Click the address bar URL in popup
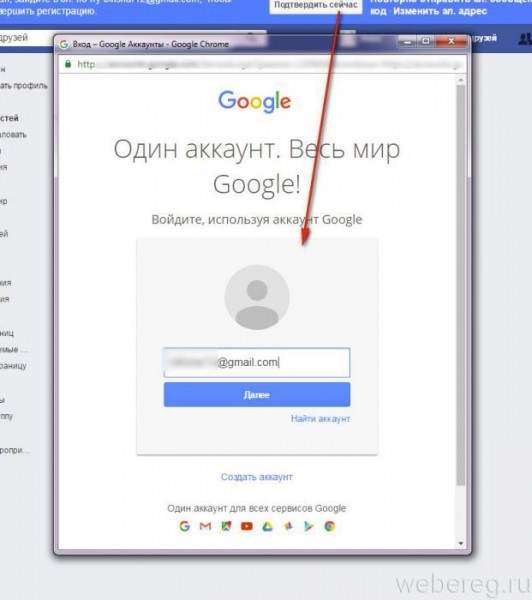Viewport: 532px width, 600px height. [268, 64]
